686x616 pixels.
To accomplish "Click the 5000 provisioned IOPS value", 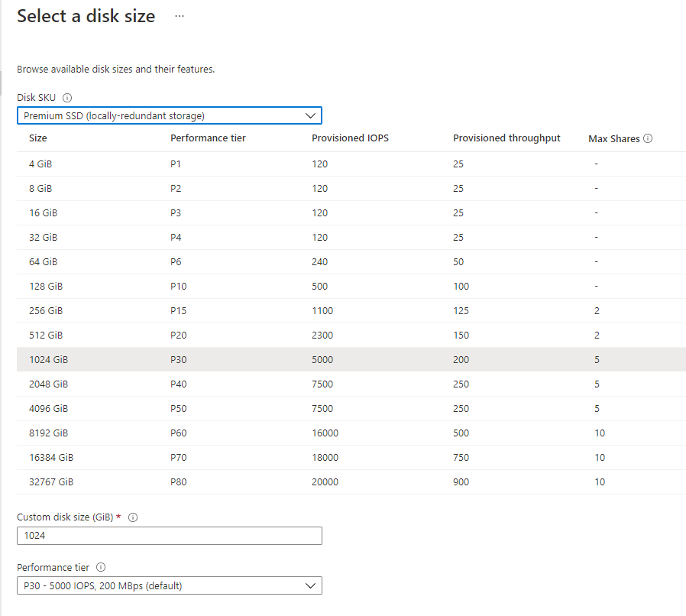I will [322, 360].
